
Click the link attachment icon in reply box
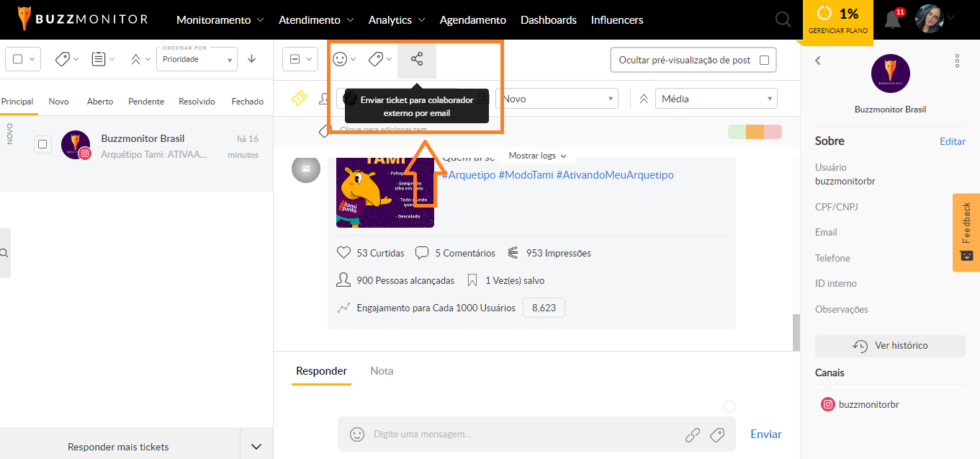coord(692,435)
